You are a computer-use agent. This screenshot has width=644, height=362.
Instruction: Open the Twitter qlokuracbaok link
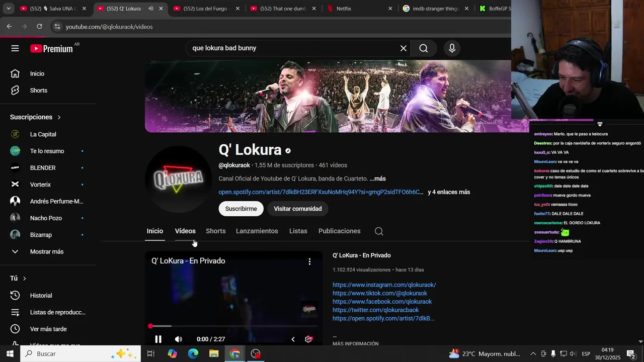376,310
